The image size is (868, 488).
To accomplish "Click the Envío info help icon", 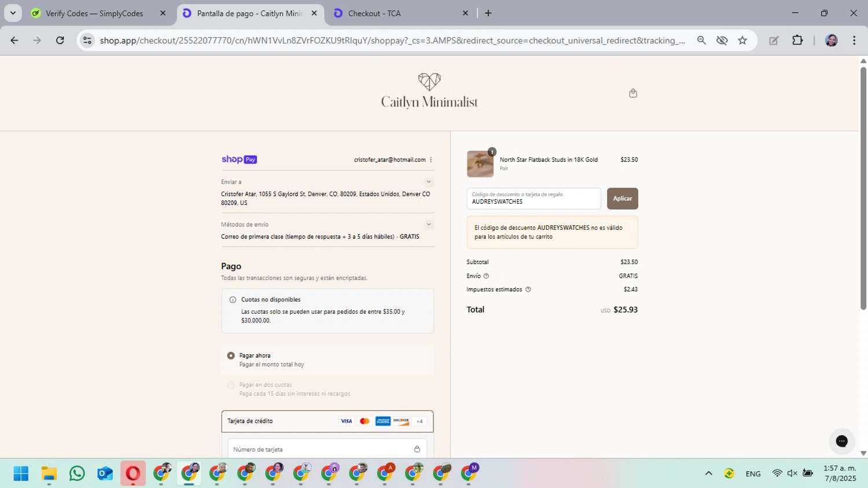I will (486, 276).
